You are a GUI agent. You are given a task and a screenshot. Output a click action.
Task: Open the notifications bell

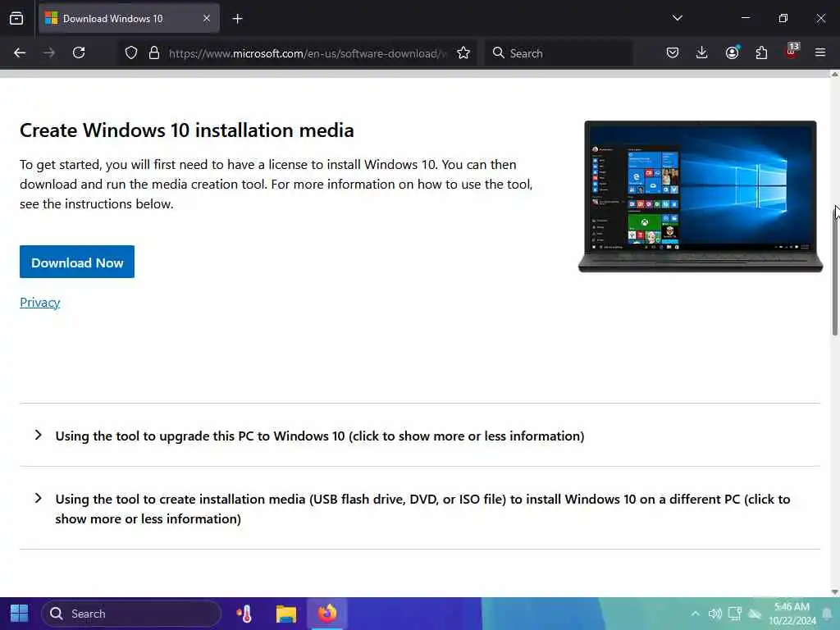click(828, 614)
